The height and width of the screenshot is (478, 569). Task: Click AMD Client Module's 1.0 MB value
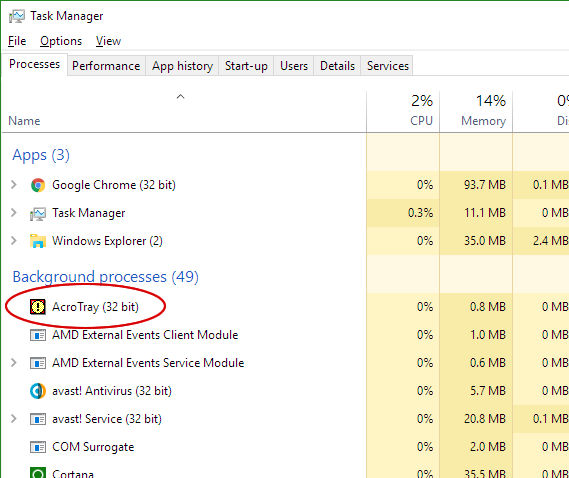coord(488,335)
